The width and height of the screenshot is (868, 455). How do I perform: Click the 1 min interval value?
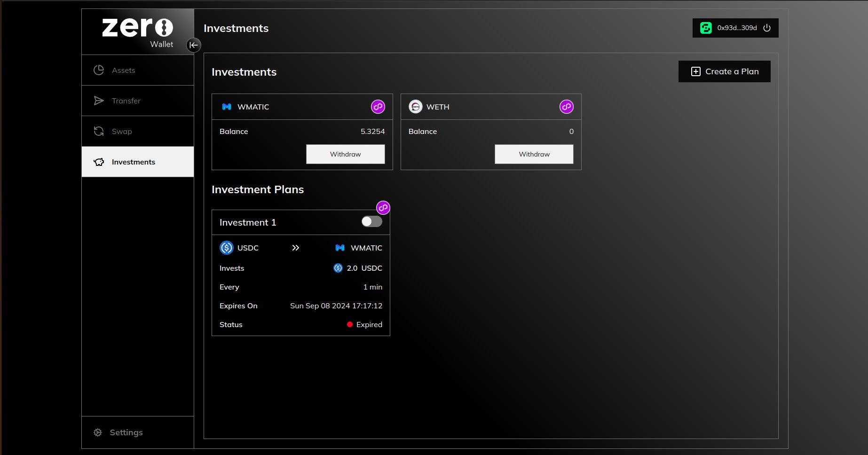click(x=373, y=287)
